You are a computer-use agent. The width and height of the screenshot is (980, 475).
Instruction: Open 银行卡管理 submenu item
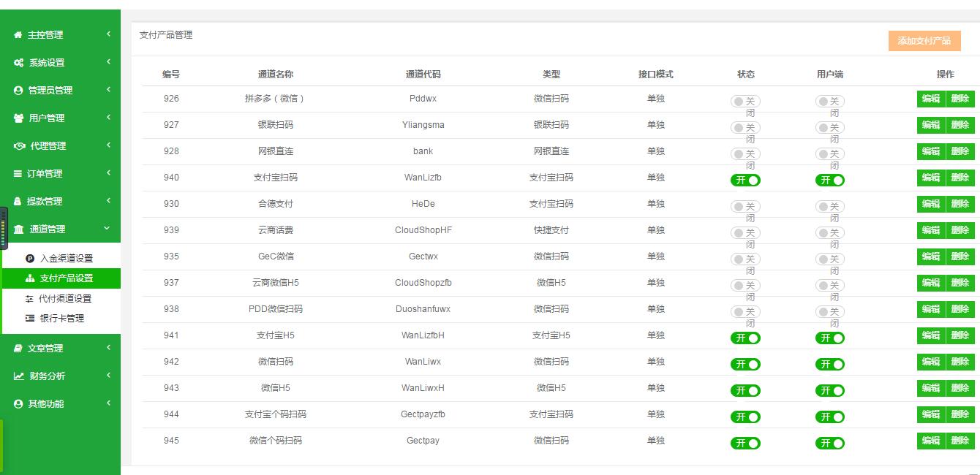click(61, 319)
